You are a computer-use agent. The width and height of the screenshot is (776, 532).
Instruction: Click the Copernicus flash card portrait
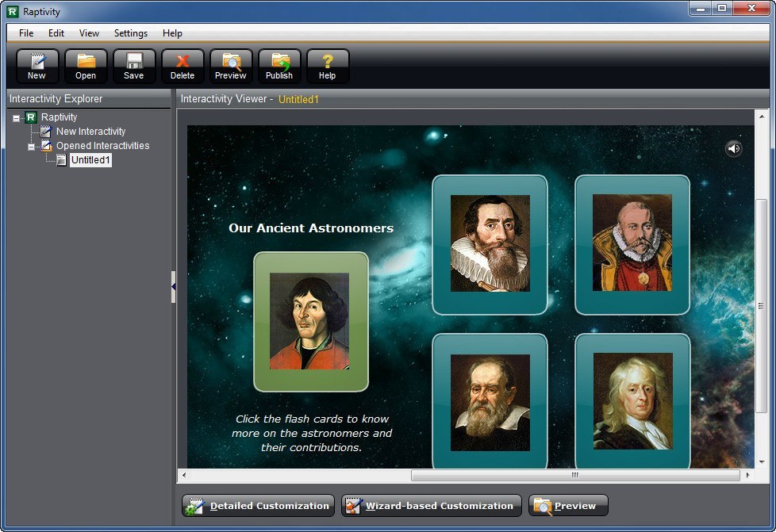click(310, 321)
